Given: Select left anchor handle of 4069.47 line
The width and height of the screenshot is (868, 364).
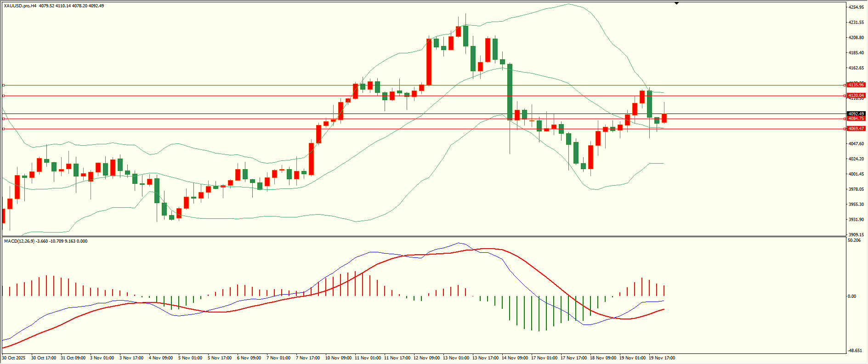Looking at the screenshot, I should tap(4, 129).
